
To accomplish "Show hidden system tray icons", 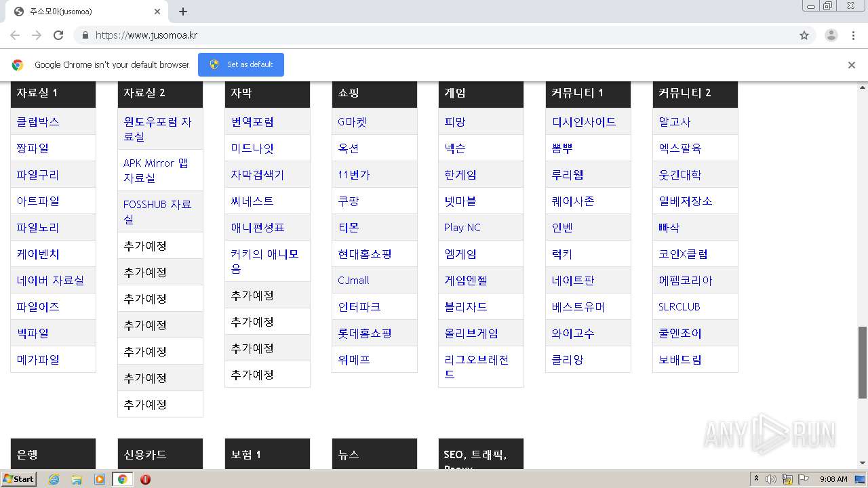I will click(x=757, y=479).
